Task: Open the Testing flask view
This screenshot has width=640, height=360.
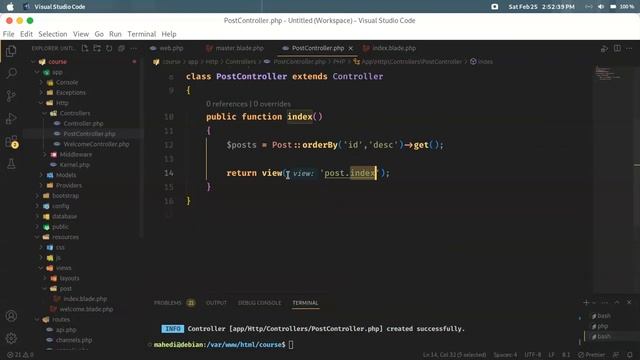Action: tap(11, 164)
